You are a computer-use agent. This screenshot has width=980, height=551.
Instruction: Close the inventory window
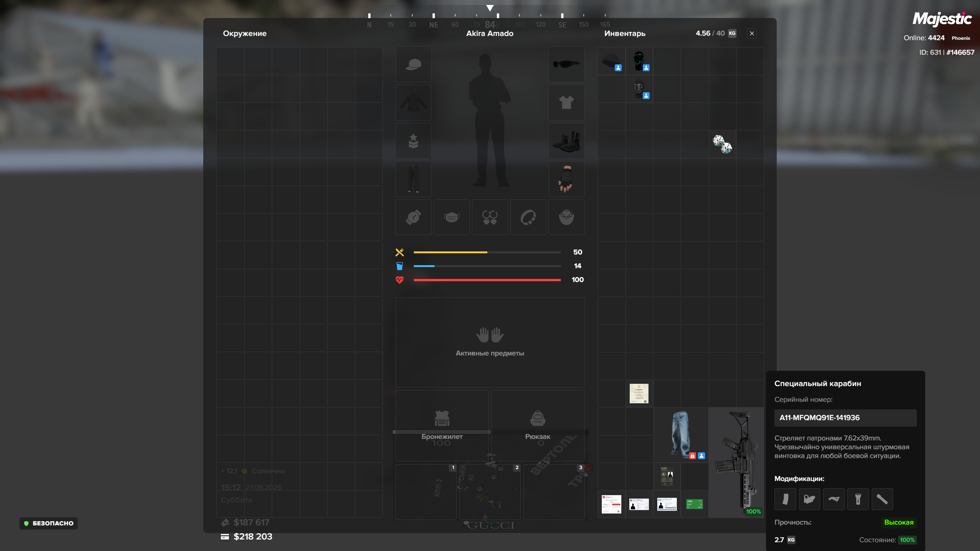[752, 33]
